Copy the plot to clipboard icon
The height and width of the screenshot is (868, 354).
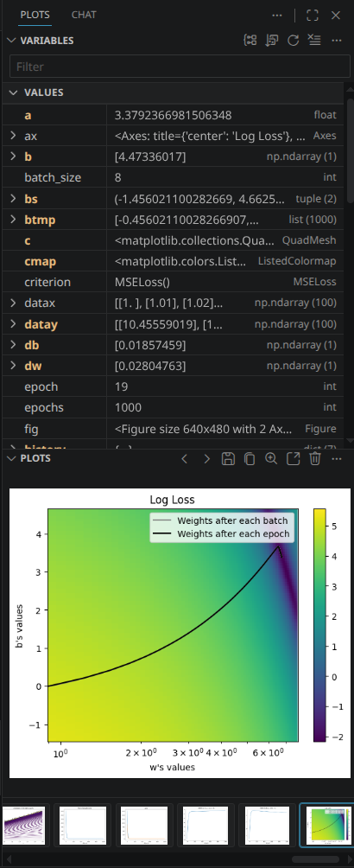coord(250,458)
